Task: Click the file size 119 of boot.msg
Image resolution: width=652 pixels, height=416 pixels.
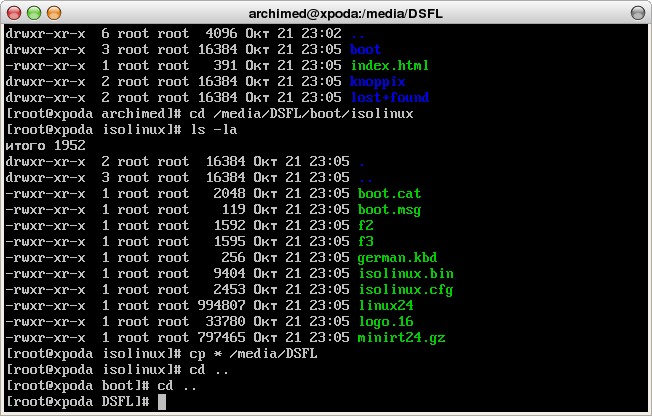Action: point(234,210)
